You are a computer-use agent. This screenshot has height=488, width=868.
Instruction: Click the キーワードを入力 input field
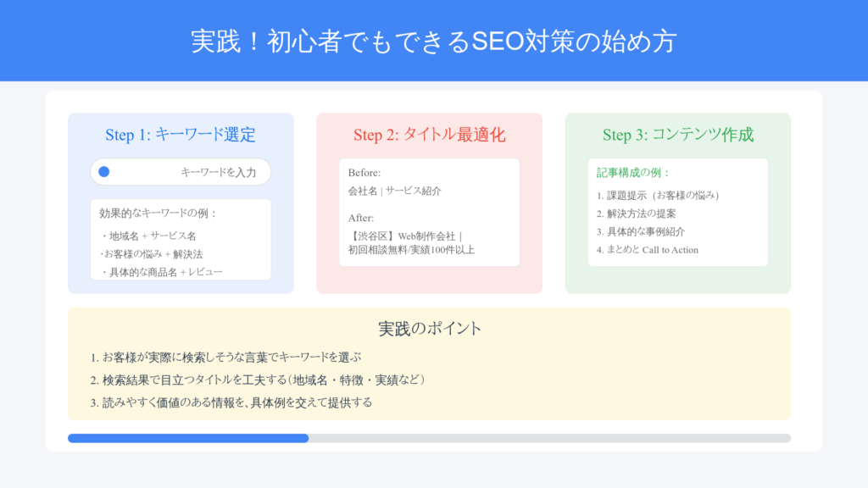[181, 172]
